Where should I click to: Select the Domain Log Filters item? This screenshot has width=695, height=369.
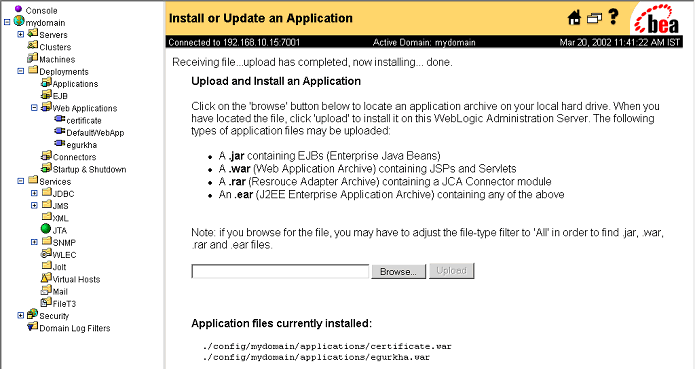(74, 328)
